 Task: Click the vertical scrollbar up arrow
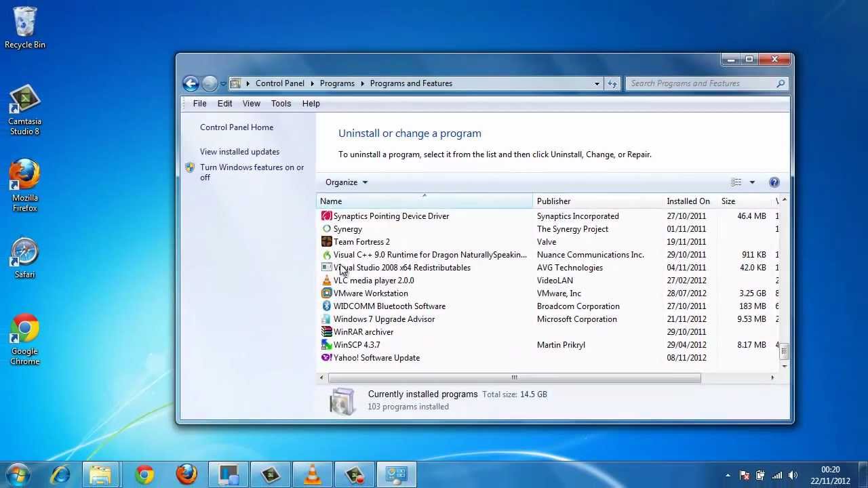click(785, 200)
